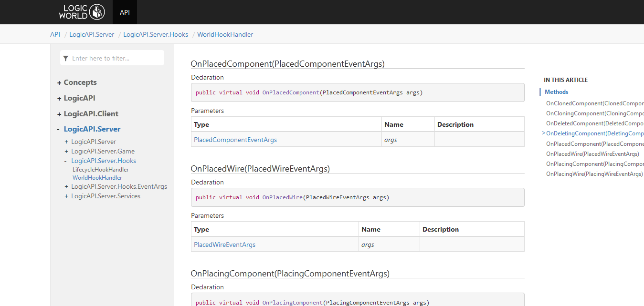Click the Logic World logo
This screenshot has width=644, height=306.
coord(82,12)
